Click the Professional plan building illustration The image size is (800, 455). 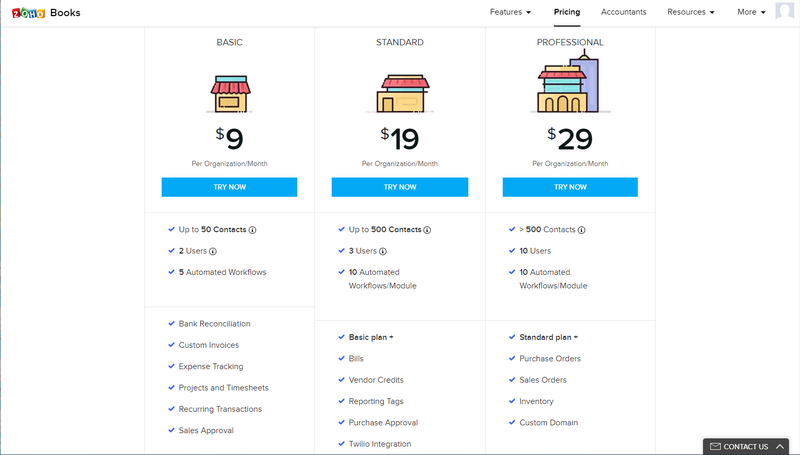570,82
